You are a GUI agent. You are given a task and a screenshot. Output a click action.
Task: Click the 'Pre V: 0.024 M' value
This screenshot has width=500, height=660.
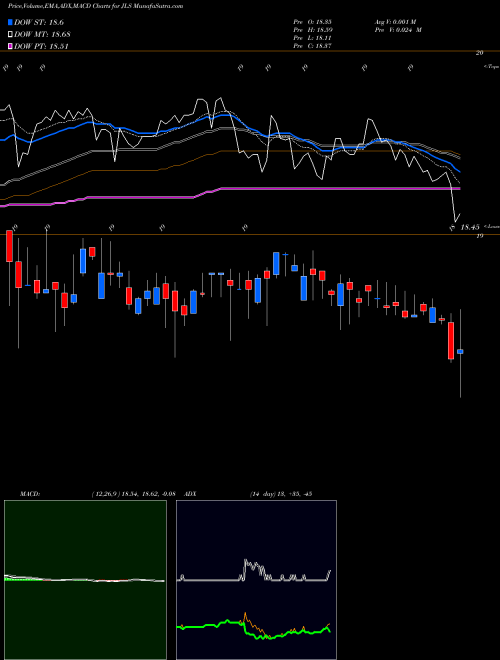[x=398, y=30]
